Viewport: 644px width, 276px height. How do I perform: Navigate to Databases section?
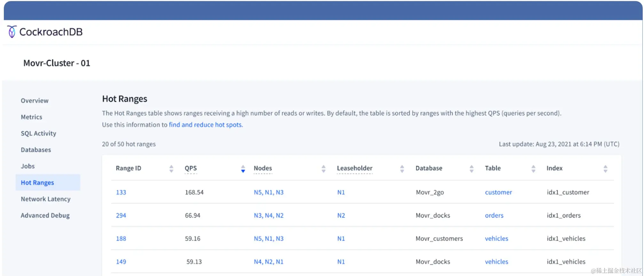click(36, 150)
